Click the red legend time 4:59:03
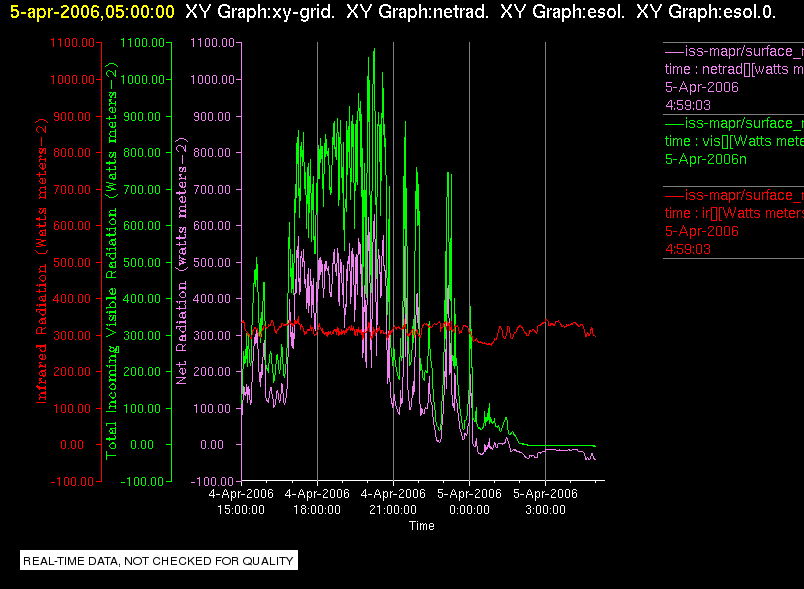804x589 pixels. [688, 249]
